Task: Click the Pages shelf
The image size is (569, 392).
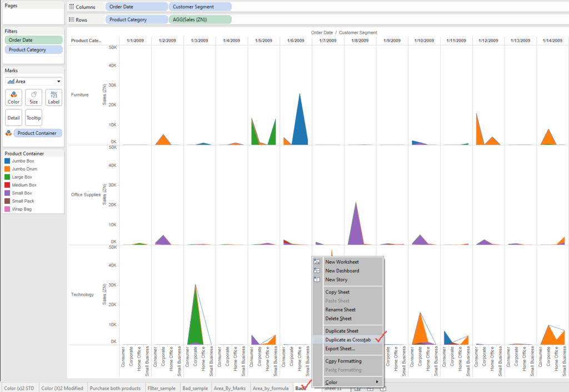Action: [33, 14]
